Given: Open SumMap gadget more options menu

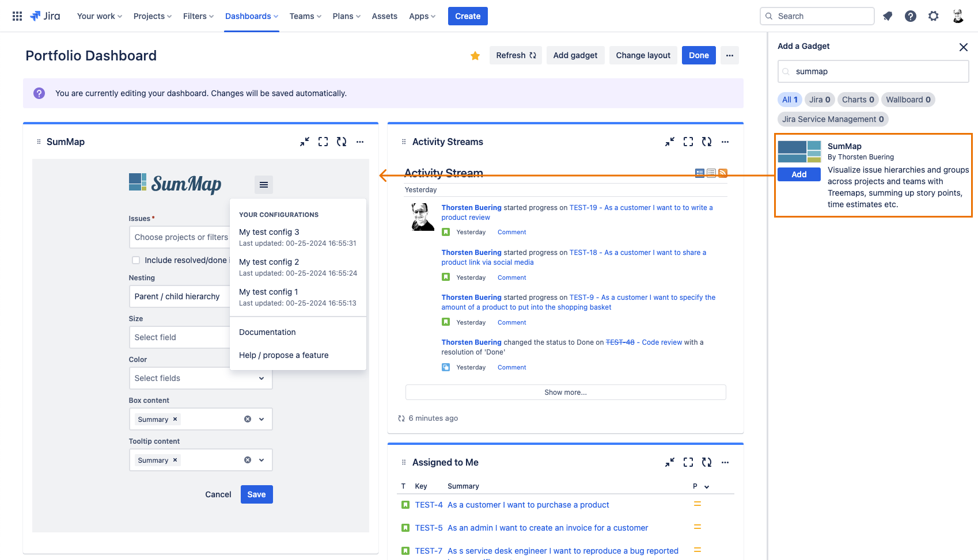Looking at the screenshot, I should tap(360, 142).
